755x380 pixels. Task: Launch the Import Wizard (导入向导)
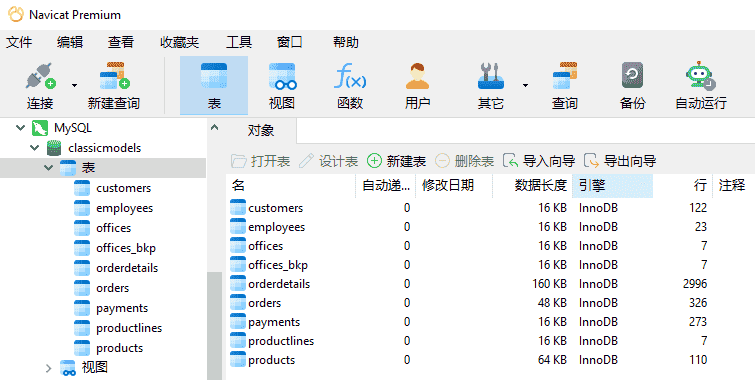click(539, 161)
